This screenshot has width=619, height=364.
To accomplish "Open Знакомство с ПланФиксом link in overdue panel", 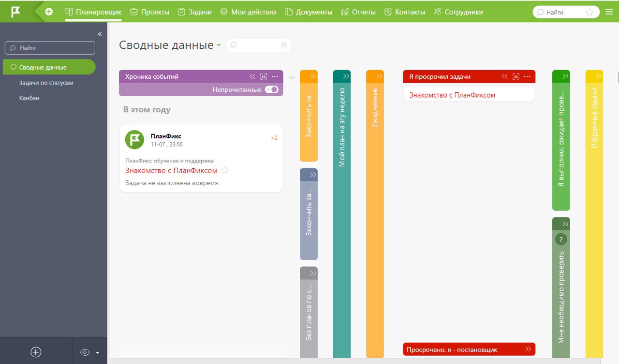I will pyautogui.click(x=452, y=95).
